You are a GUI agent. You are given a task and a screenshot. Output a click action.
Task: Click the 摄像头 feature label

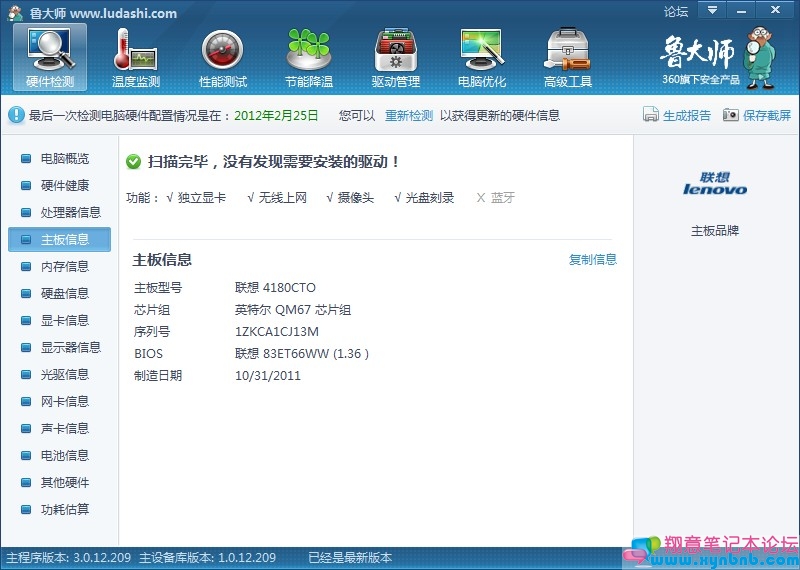click(x=356, y=197)
